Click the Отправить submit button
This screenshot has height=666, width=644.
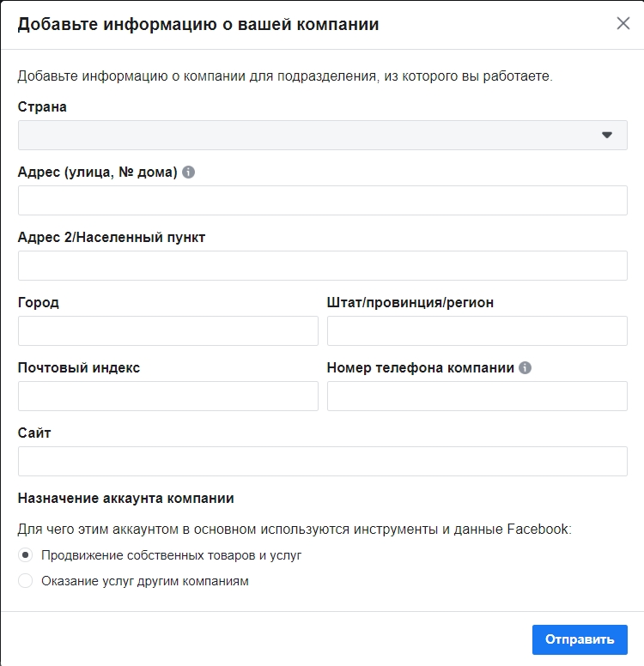(x=580, y=639)
